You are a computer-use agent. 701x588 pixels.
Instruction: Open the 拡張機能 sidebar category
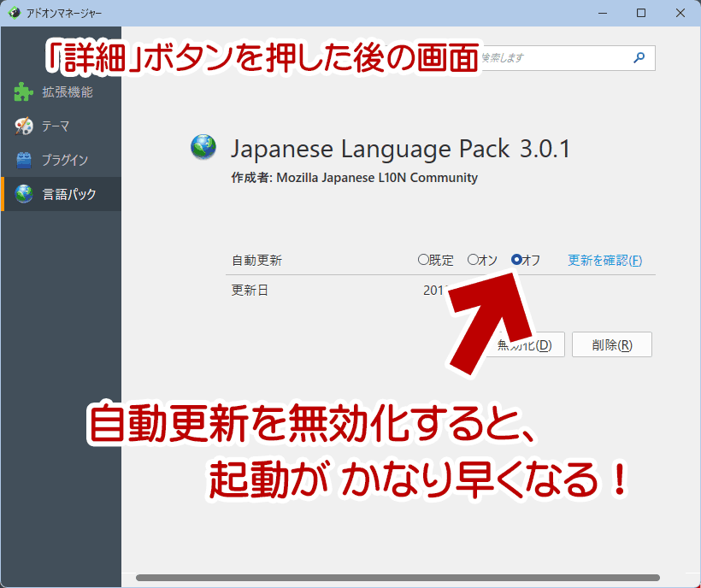68,92
